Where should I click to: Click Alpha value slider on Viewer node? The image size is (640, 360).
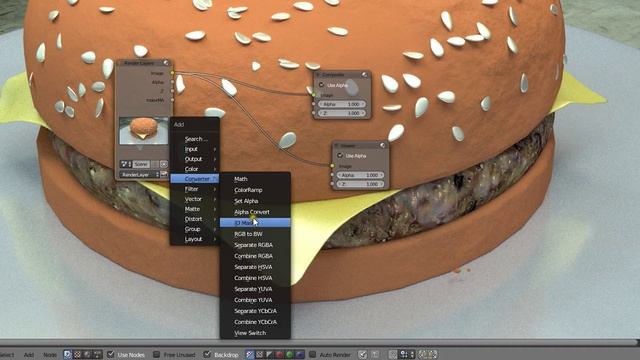(x=360, y=175)
